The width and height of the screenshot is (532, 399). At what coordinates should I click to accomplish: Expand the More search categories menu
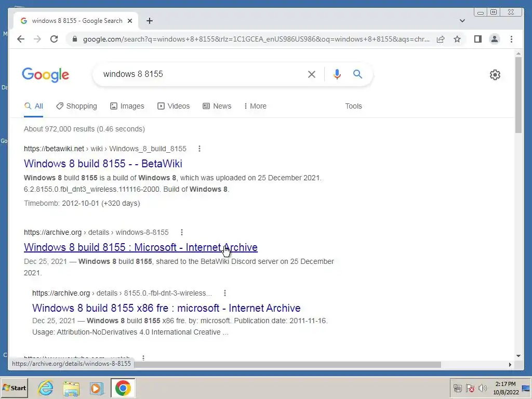click(255, 106)
